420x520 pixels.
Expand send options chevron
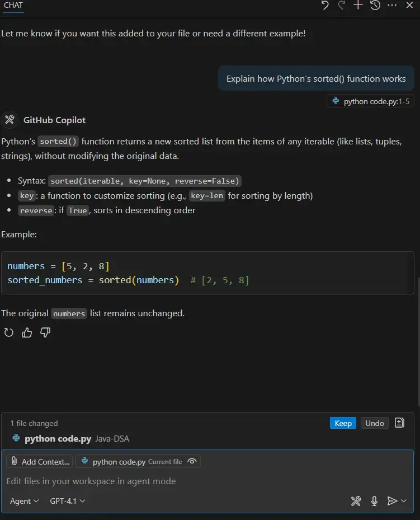pos(404,501)
